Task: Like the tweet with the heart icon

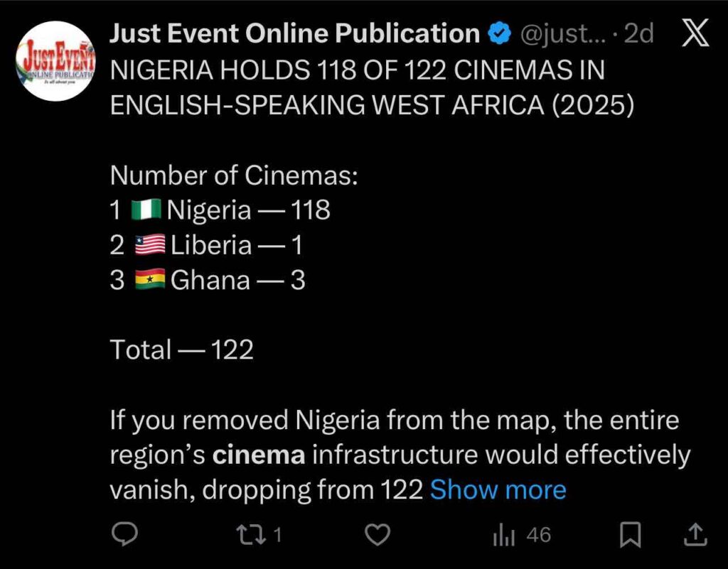Action: point(381,535)
